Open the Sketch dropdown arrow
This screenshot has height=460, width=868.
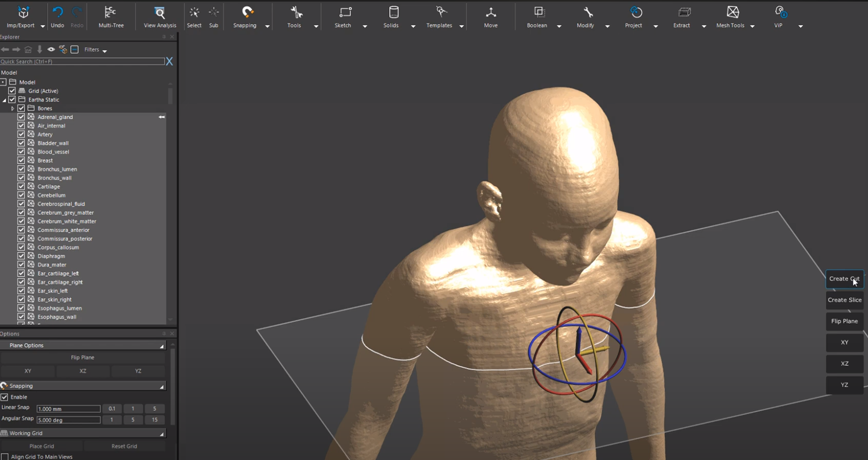point(365,26)
